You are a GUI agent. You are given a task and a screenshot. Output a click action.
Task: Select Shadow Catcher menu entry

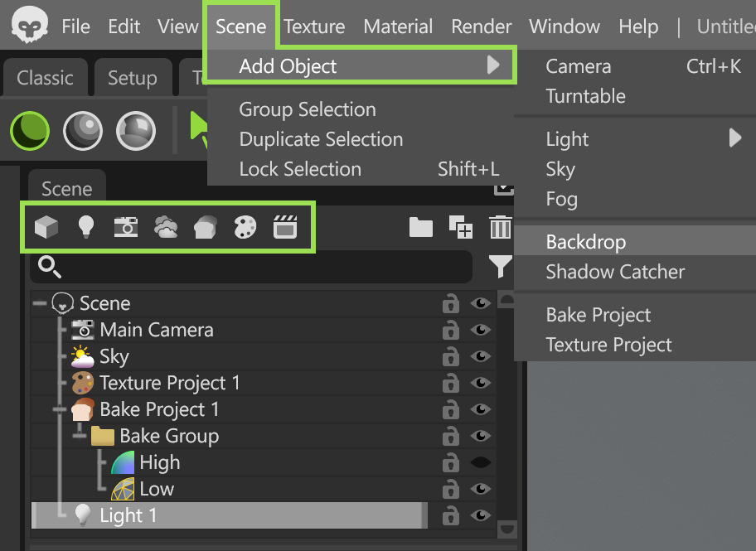615,272
